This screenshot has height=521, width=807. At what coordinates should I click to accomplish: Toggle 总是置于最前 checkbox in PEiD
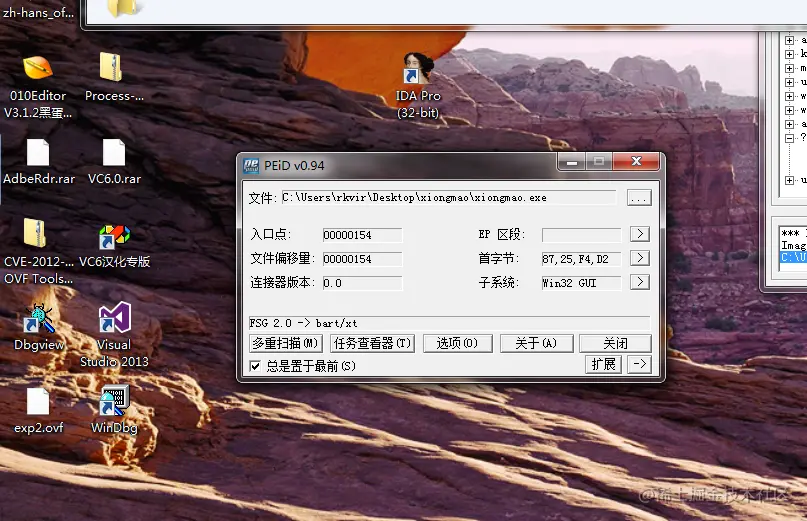pyautogui.click(x=255, y=366)
